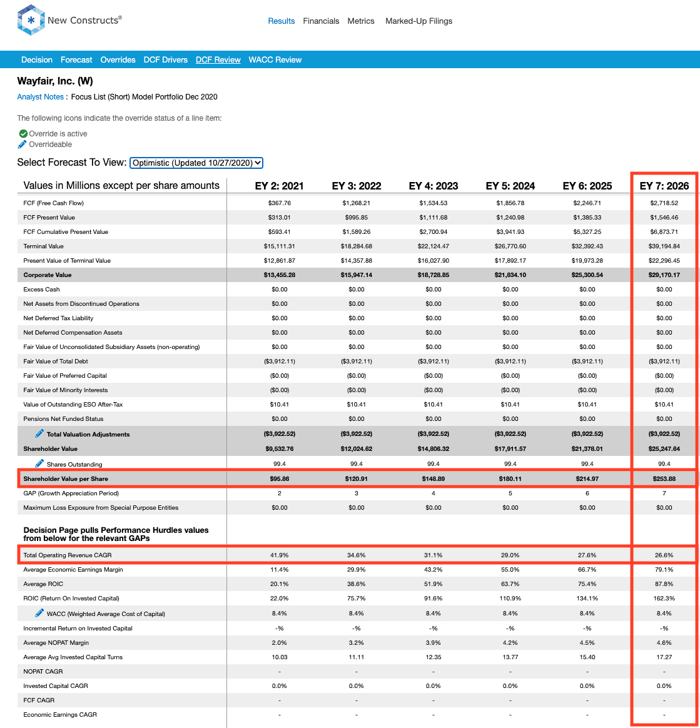Click the GAP (Growth Appreciation Period) label
This screenshot has width=700, height=728.
pyautogui.click(x=71, y=493)
